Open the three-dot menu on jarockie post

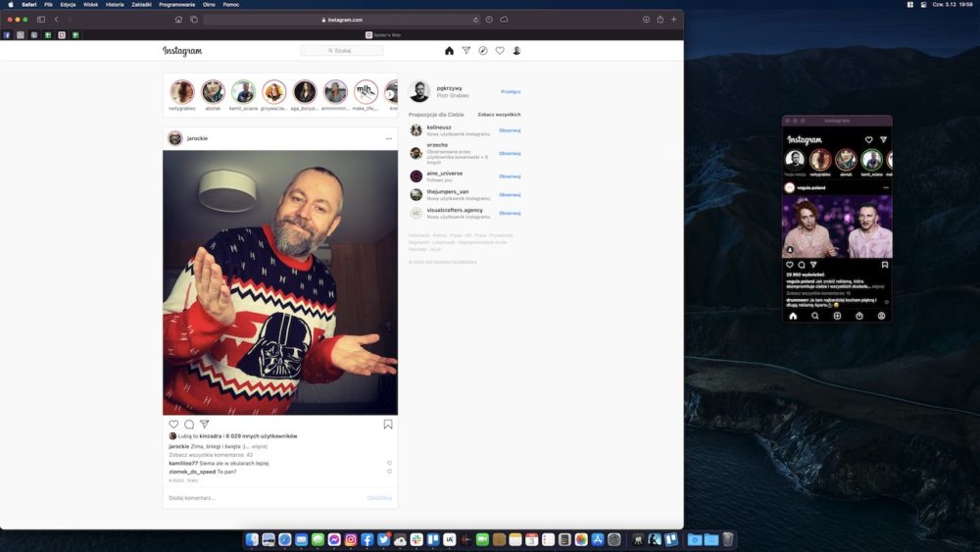click(x=389, y=139)
